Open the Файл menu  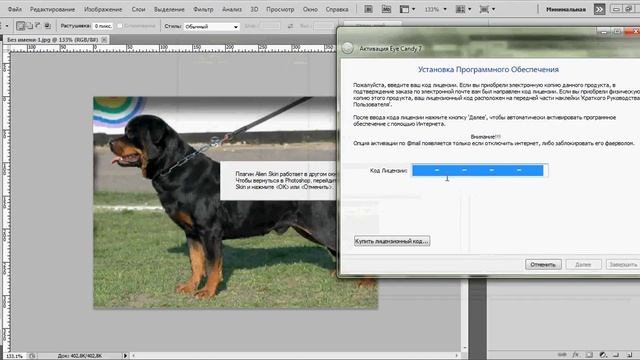15,9
